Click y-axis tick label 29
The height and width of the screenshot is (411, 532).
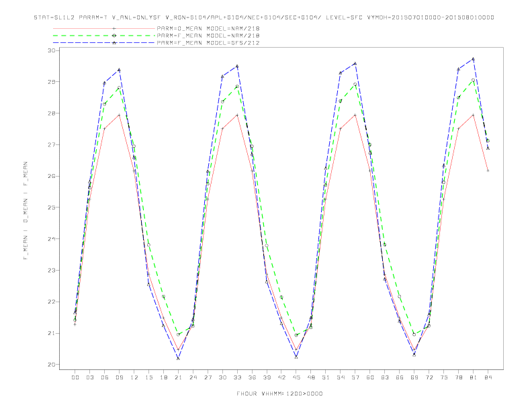point(51,82)
